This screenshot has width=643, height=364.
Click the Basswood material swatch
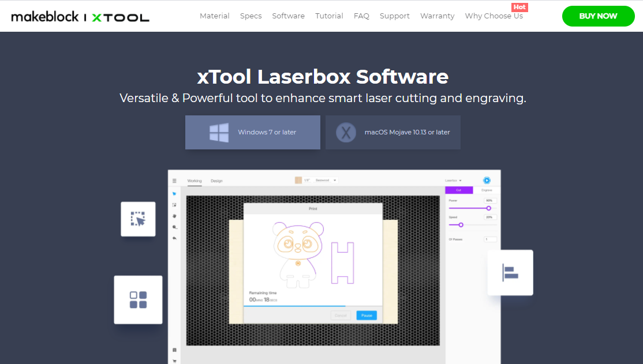298,181
